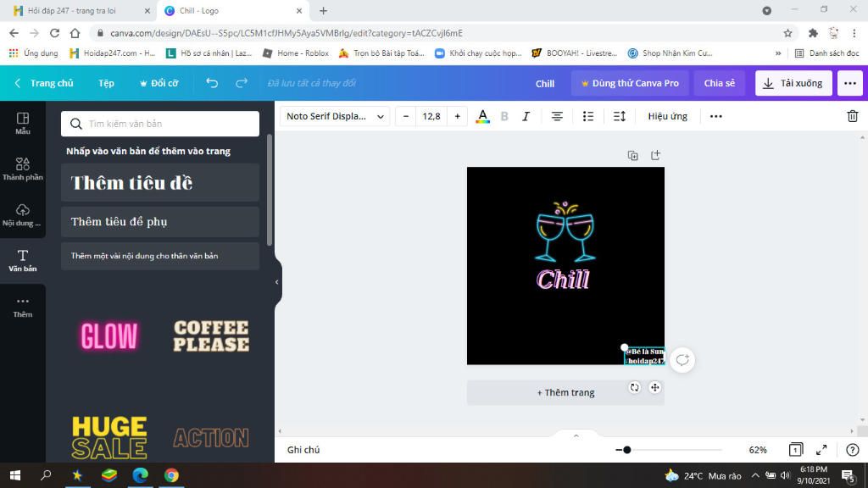Open the Tệp file menu
868x488 pixels.
106,83
